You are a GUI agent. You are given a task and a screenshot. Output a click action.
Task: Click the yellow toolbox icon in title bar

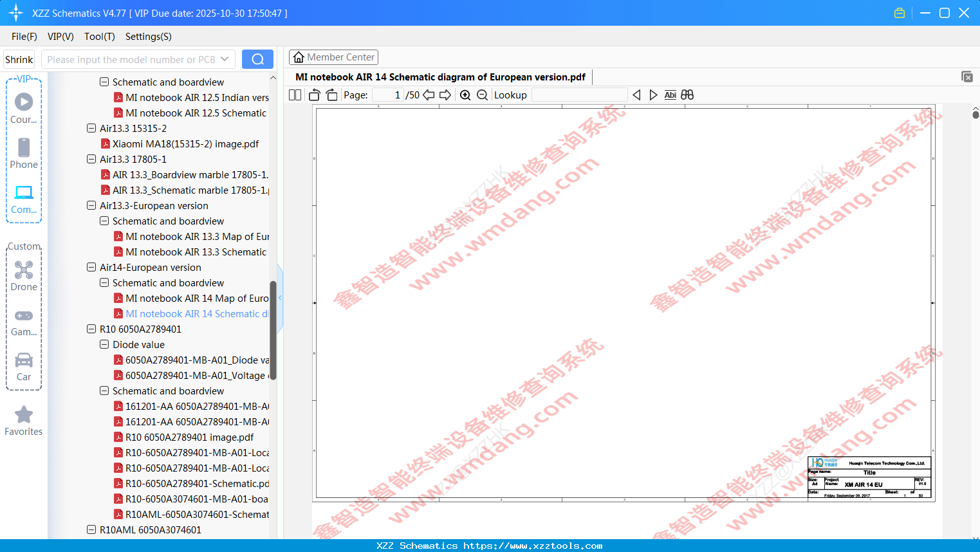900,13
